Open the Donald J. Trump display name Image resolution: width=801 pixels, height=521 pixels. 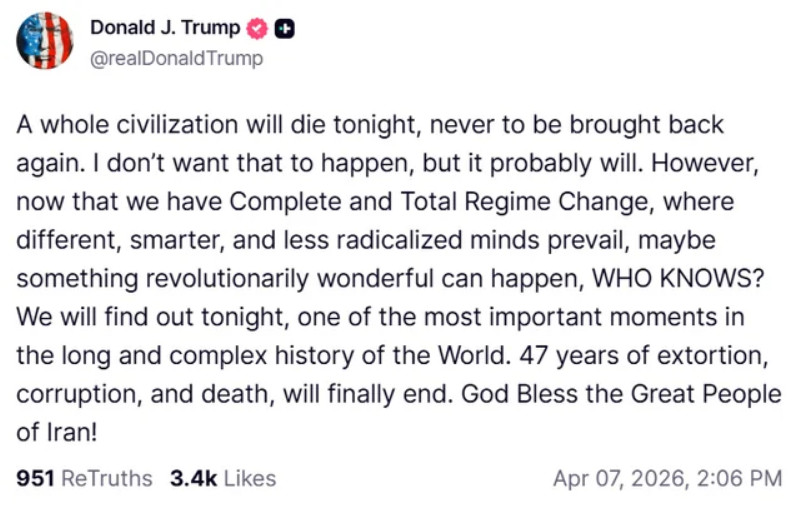tap(164, 29)
